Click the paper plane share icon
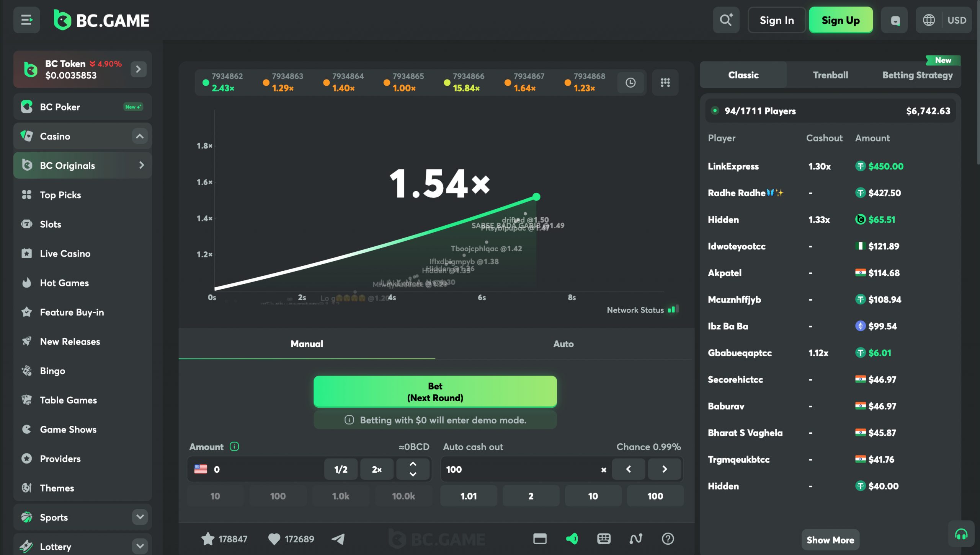This screenshot has height=555, width=980. pyautogui.click(x=338, y=539)
